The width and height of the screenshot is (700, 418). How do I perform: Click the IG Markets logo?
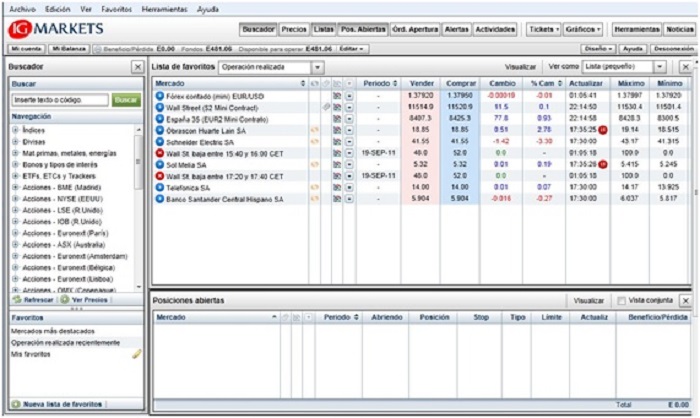click(56, 29)
